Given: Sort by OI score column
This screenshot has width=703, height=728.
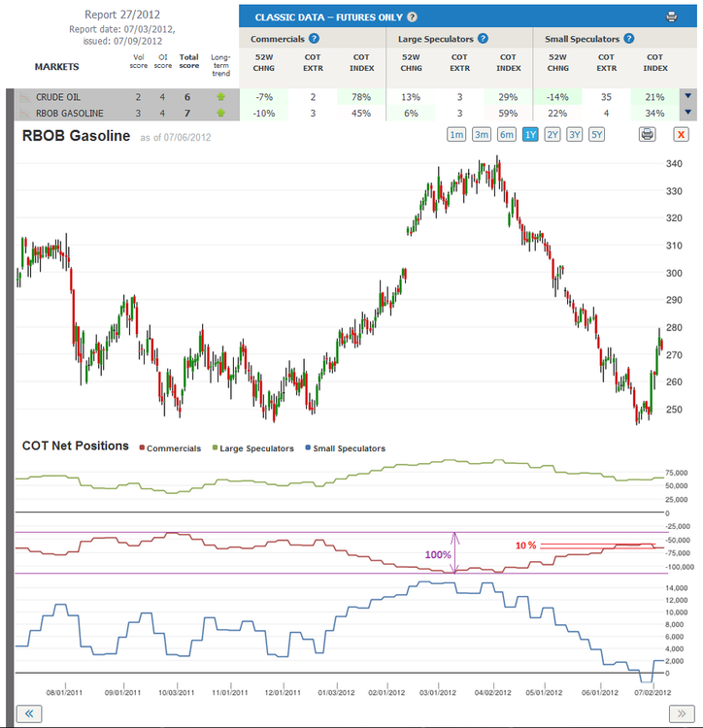Looking at the screenshot, I should [x=163, y=61].
